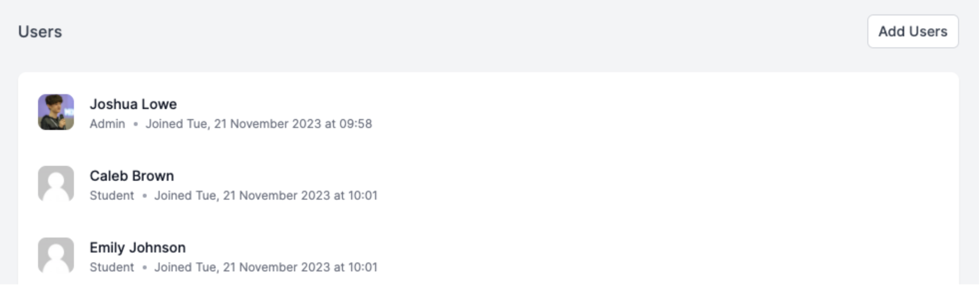The image size is (980, 285).
Task: Click Caleb Brown's joined date text
Action: pyautogui.click(x=266, y=195)
